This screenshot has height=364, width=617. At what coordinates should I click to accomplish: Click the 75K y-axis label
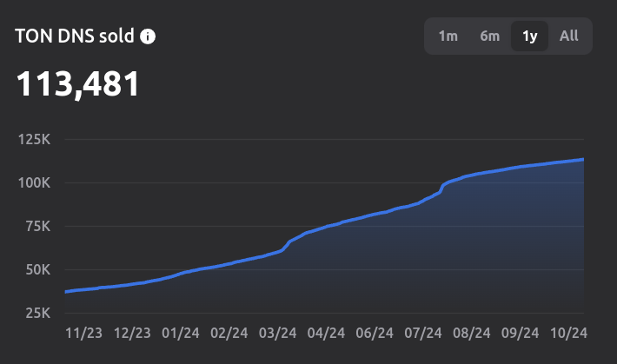[x=37, y=226]
